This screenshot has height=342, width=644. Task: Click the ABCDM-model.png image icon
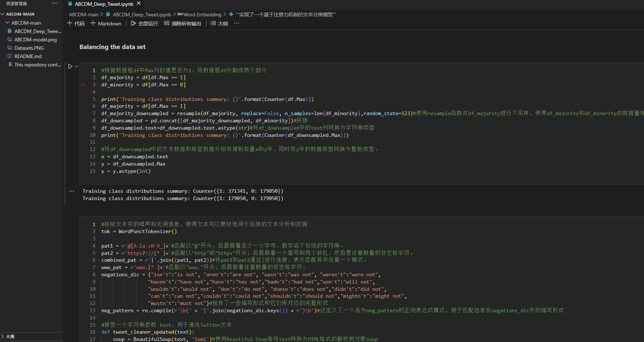[x=10, y=40]
